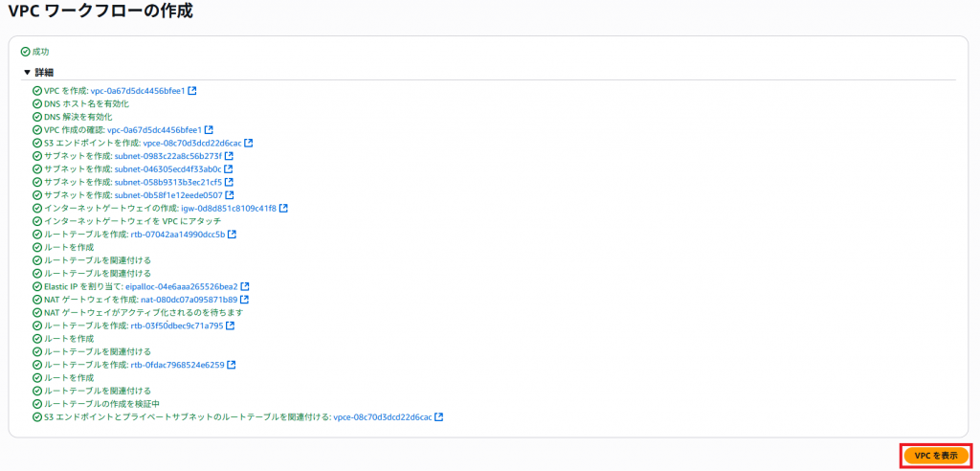Click check icon beside DNS 解決を有効化
Image resolution: width=980 pixels, height=471 pixels.
pyautogui.click(x=37, y=117)
